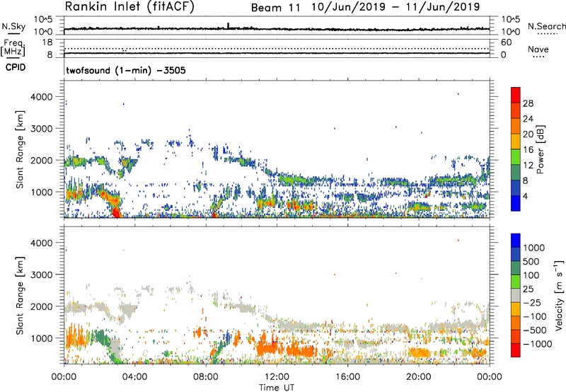Click blue top segment of Velocity colorbar
Image resolution: width=566 pixels, height=392 pixels.
tap(516, 241)
